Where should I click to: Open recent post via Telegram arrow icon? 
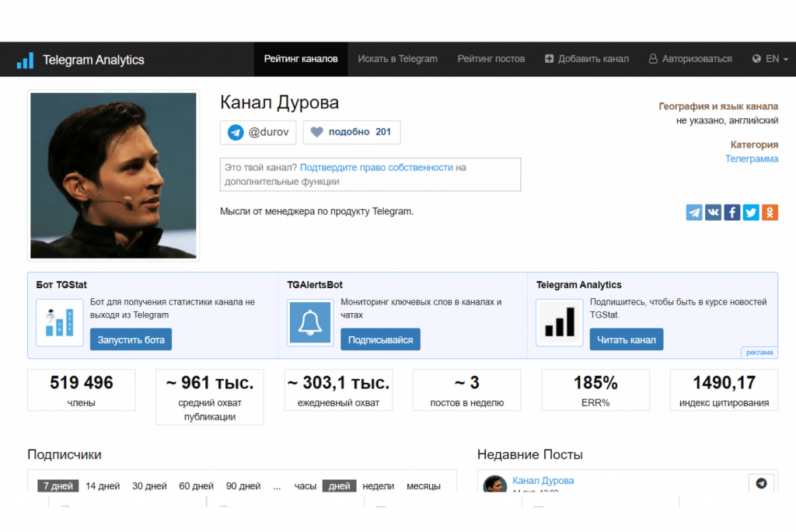[x=761, y=483]
